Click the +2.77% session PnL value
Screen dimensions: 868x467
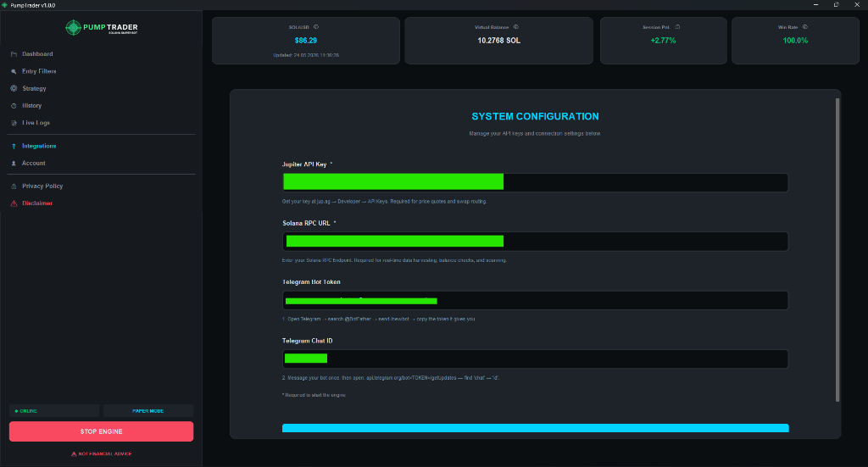click(x=663, y=41)
